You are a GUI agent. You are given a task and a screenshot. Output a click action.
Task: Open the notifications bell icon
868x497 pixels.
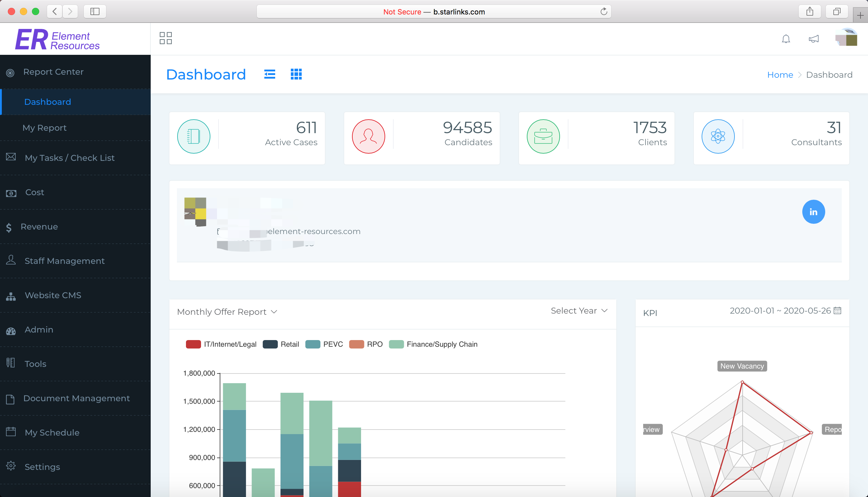(786, 39)
